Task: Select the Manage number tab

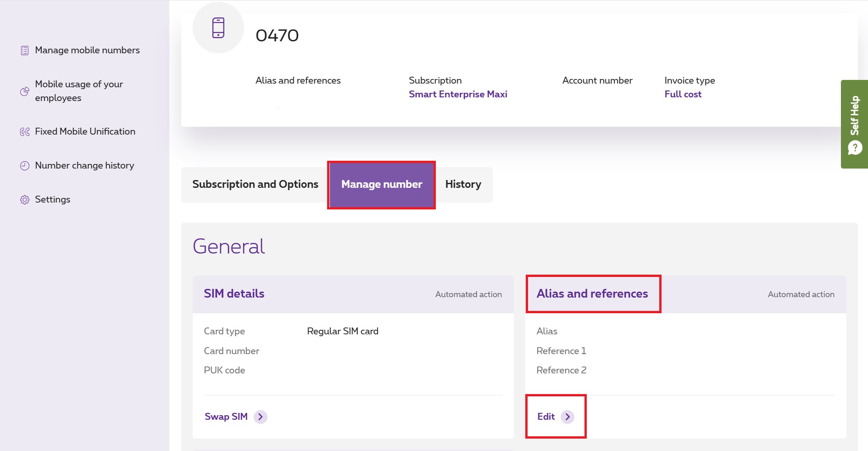Action: [x=381, y=185]
